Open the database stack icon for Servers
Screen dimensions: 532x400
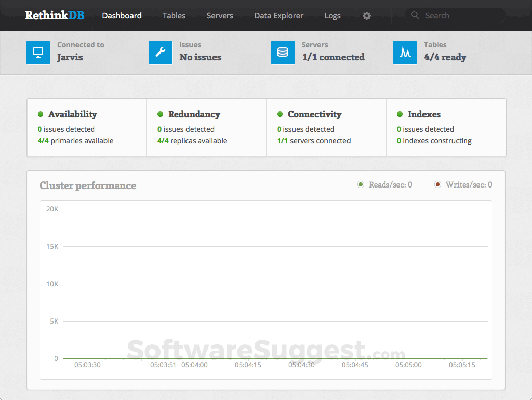[282, 52]
